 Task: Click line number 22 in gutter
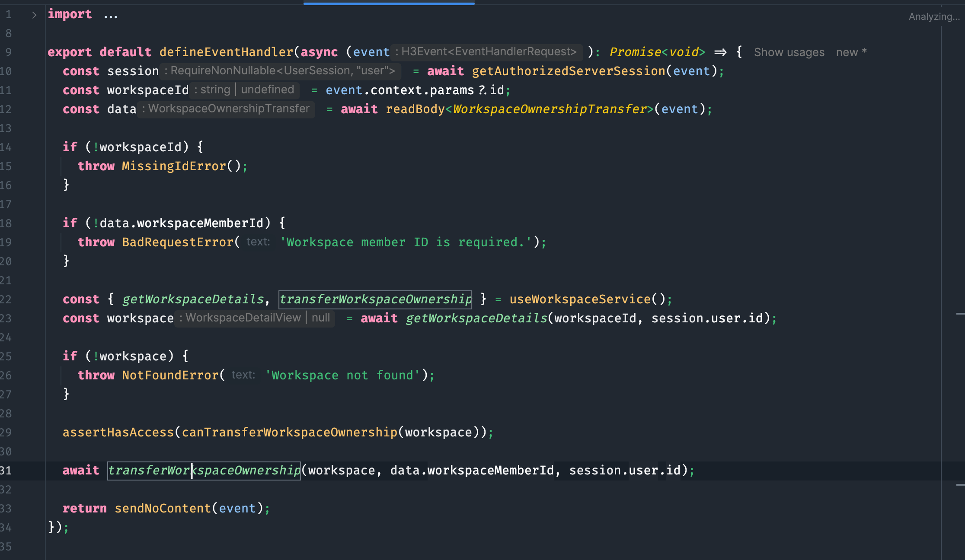pos(6,299)
